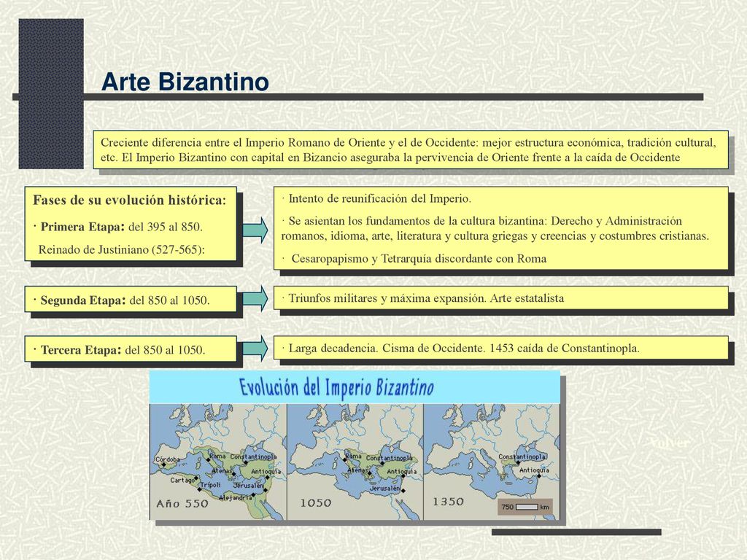Click 'Larga decadencia. Cisma de Occidente' text
Viewport: 747px width, 560px height.
(460, 348)
